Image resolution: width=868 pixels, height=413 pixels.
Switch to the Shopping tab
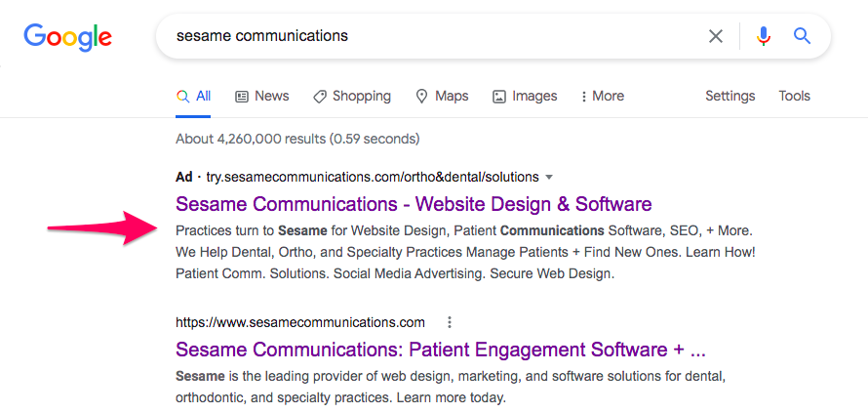[x=352, y=96]
